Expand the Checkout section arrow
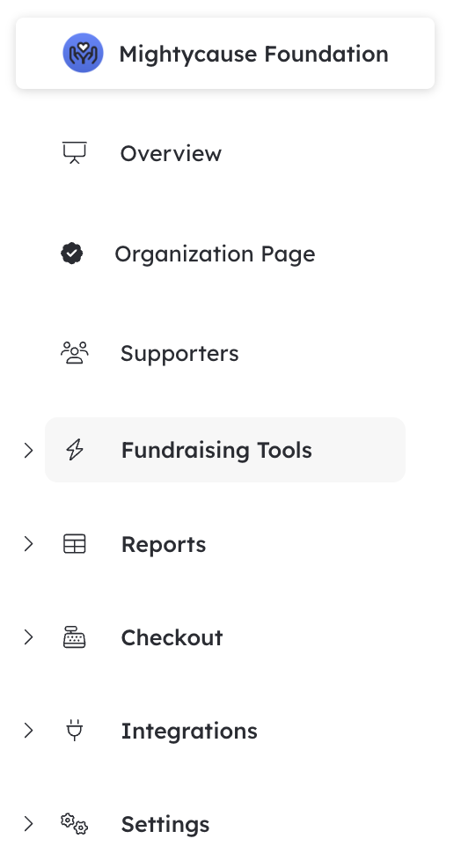The width and height of the screenshot is (461, 868). click(29, 637)
